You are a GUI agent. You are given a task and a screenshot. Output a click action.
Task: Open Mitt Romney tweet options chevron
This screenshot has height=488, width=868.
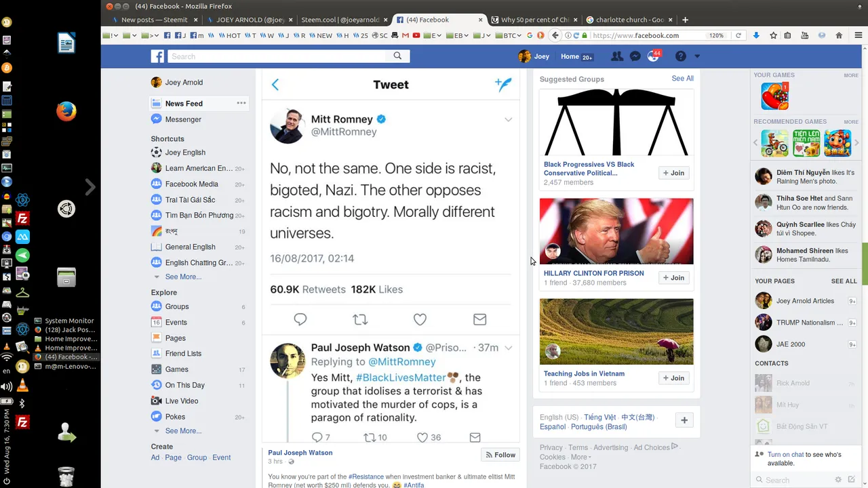point(508,120)
